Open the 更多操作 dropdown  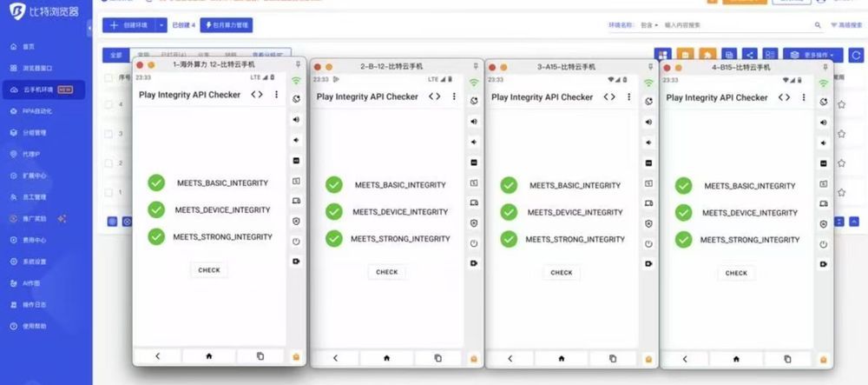(812, 55)
